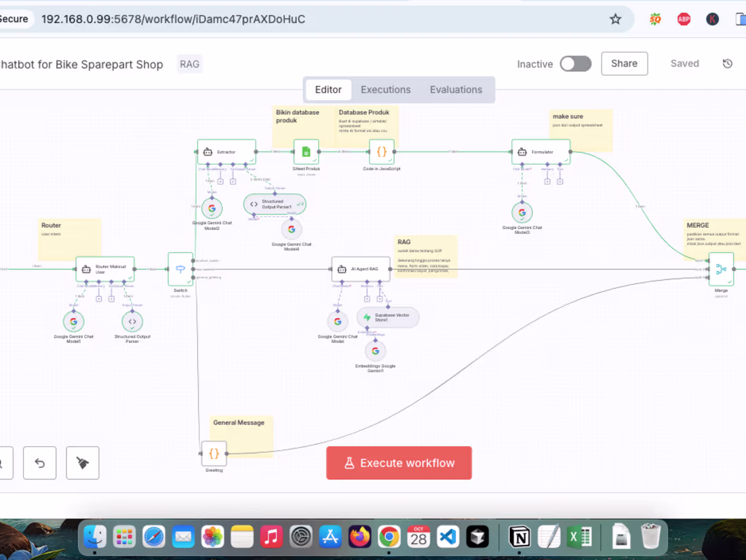
Task: Select the Switch node
Action: click(180, 271)
